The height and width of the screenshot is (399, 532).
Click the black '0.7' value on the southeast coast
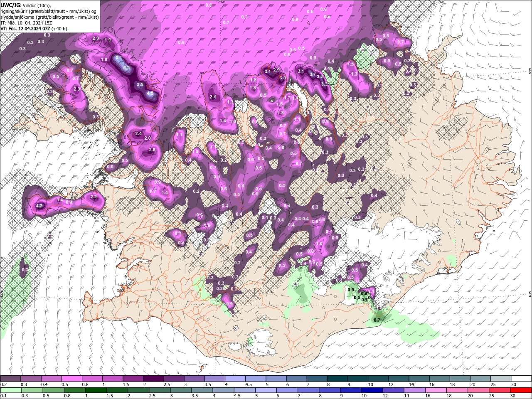(377, 320)
